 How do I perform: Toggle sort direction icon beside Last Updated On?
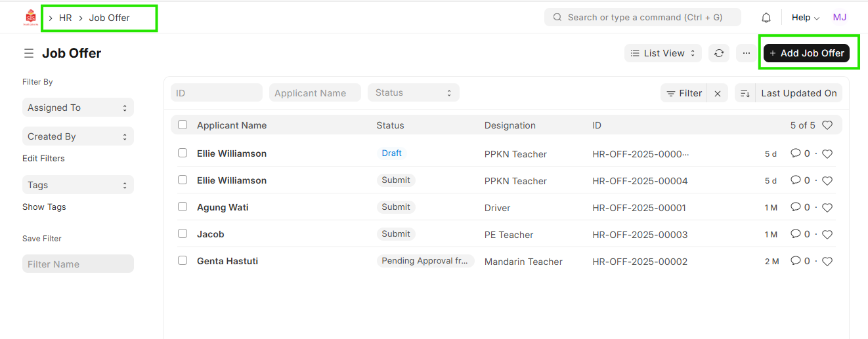[745, 94]
